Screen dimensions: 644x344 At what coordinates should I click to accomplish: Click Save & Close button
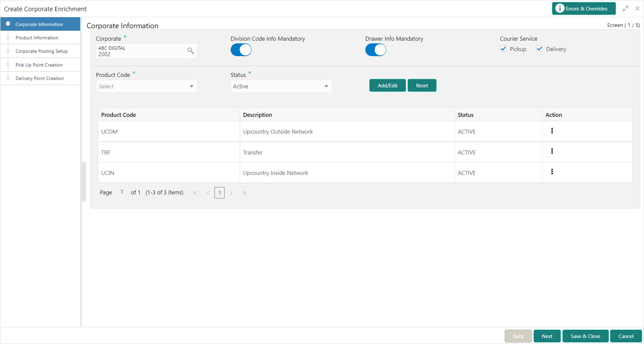pos(585,336)
